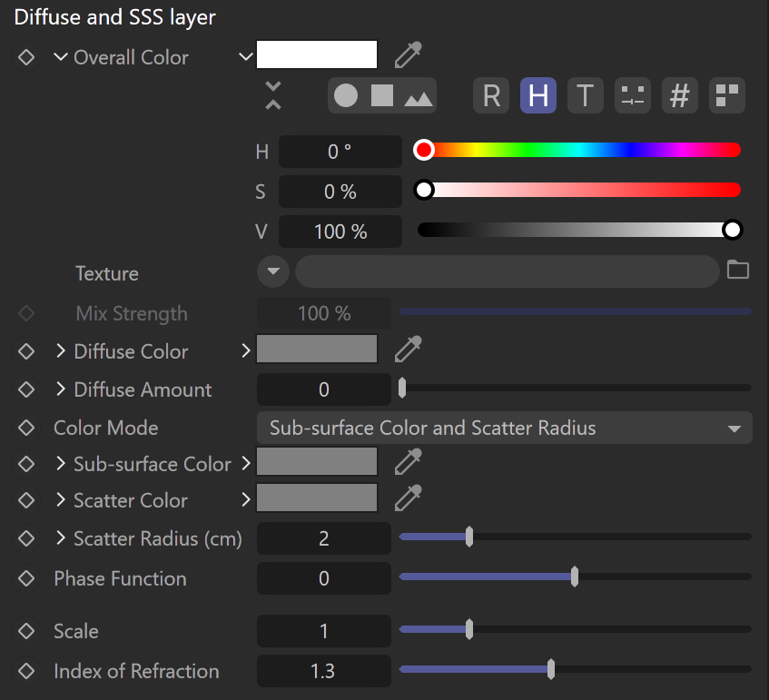Image resolution: width=769 pixels, height=700 pixels.
Task: Browse for a texture file via folder icon
Action: point(737,270)
